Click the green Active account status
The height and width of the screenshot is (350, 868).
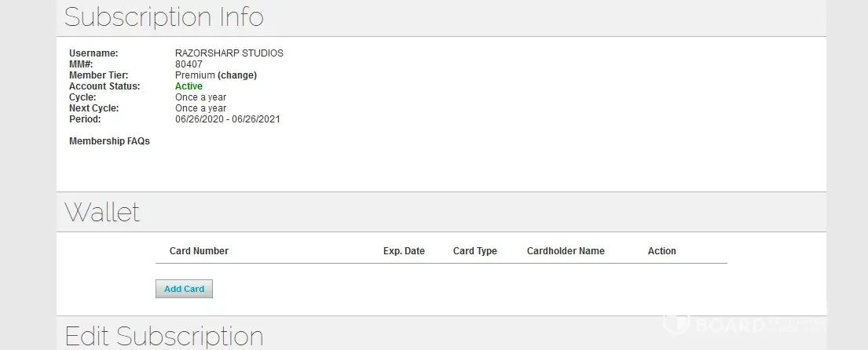pyautogui.click(x=189, y=86)
